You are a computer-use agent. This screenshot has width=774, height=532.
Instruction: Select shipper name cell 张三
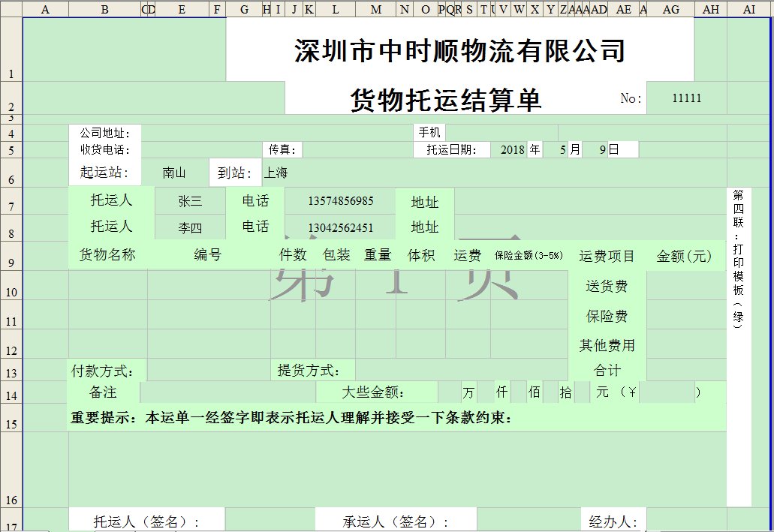[189, 200]
